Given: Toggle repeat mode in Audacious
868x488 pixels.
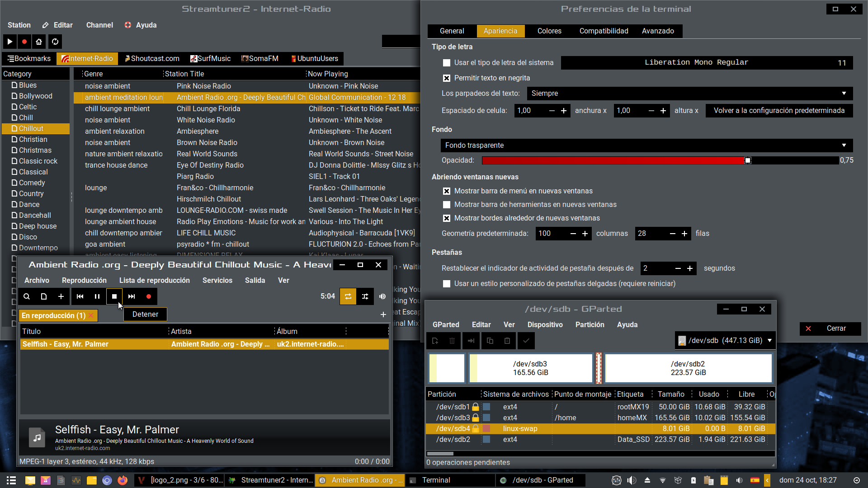Looking at the screenshot, I should coord(348,296).
